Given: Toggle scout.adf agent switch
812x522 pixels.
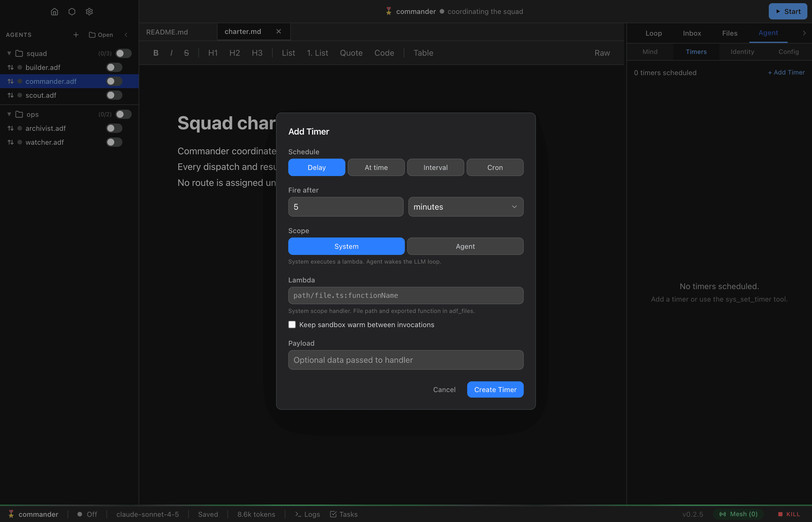Looking at the screenshot, I should (x=114, y=96).
